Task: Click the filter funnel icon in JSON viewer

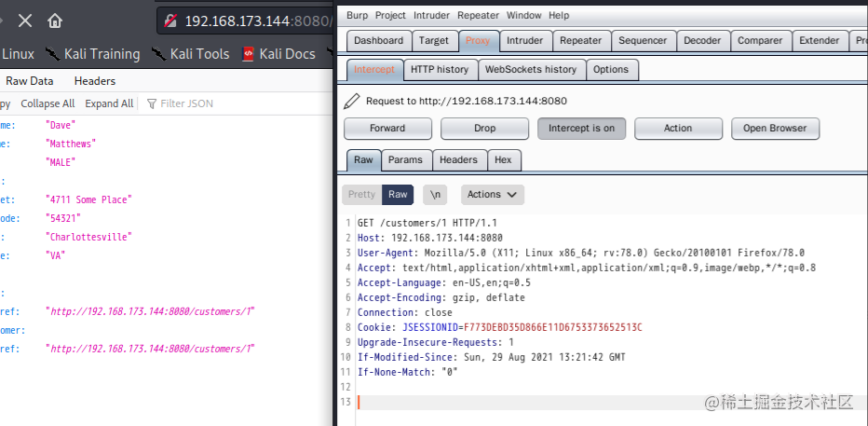Action: pos(151,103)
